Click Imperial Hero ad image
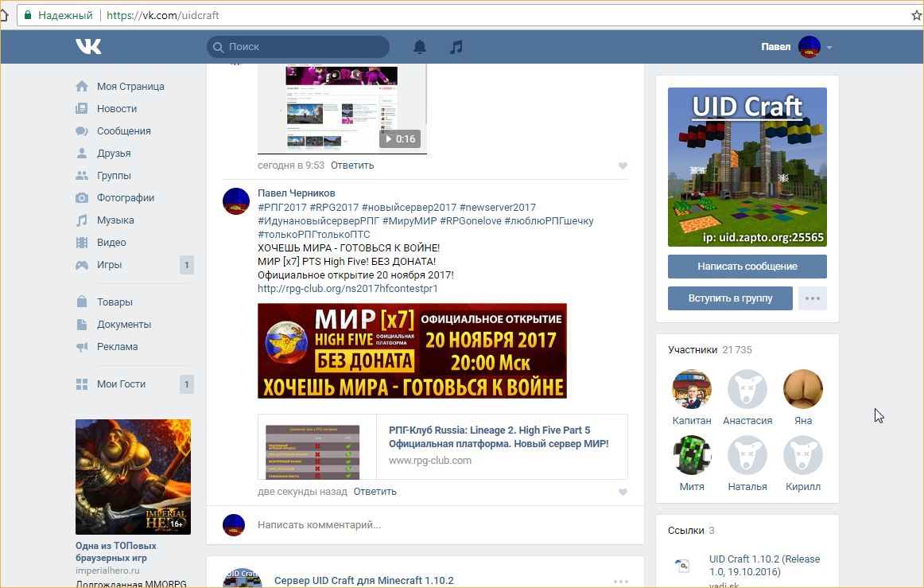 tap(133, 477)
